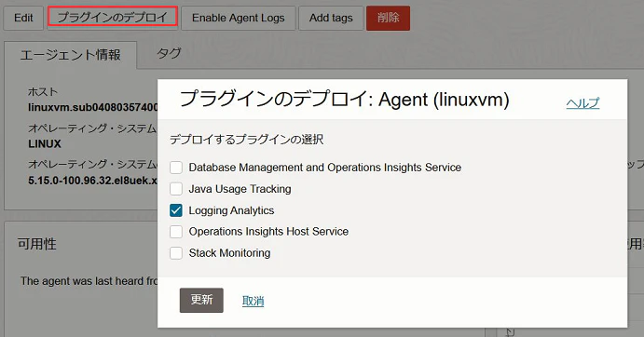Viewport: 644px width, 337px height.
Task: Switch to the エージェント情報 tab
Action: (71, 55)
